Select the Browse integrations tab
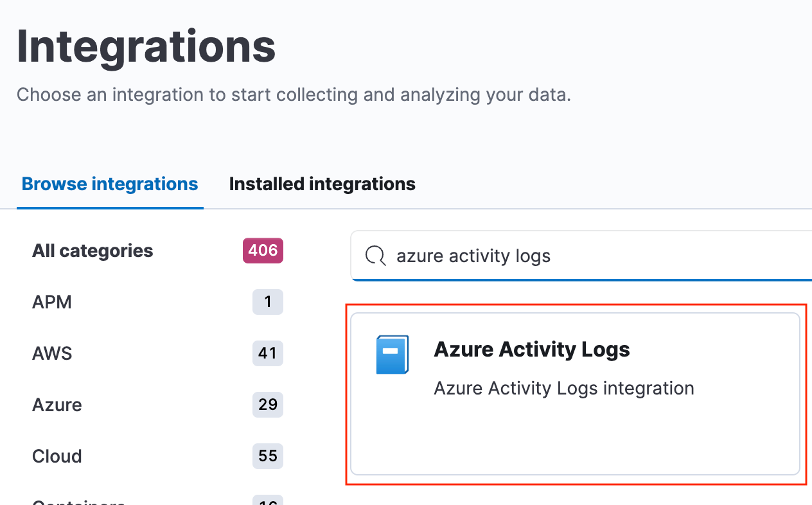The width and height of the screenshot is (812, 505). pos(109,184)
